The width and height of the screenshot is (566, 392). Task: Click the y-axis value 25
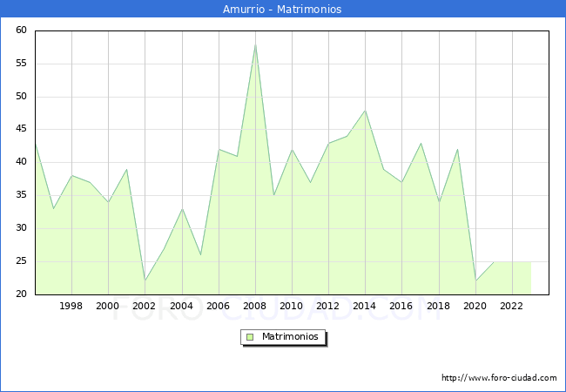21,260
